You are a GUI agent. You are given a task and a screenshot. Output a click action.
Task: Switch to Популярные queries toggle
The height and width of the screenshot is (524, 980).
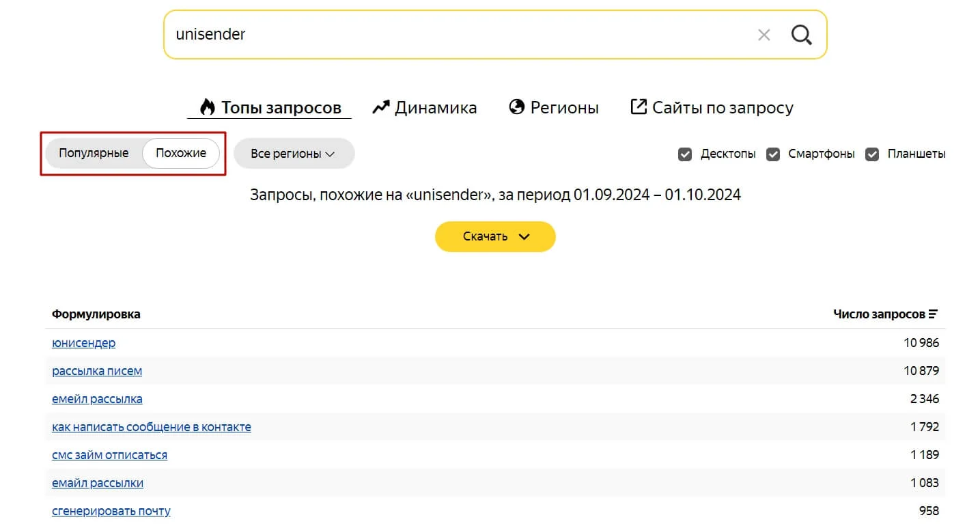94,153
